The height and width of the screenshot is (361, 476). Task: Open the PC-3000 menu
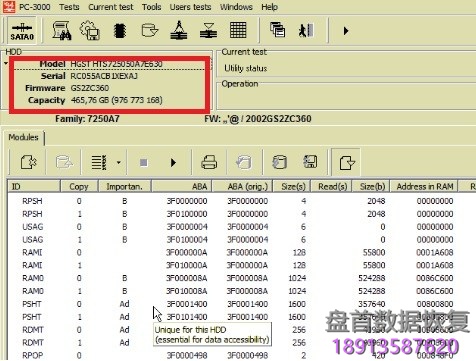[34, 7]
